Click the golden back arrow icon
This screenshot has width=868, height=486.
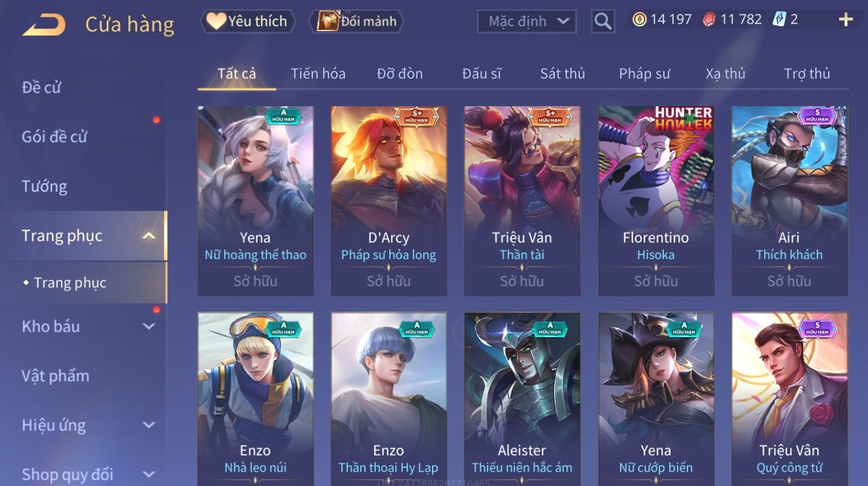[44, 24]
